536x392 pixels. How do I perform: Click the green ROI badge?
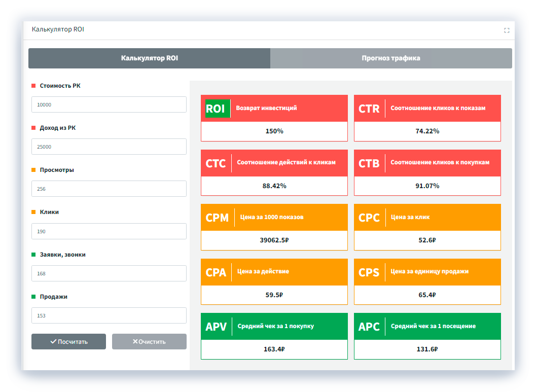pos(216,109)
